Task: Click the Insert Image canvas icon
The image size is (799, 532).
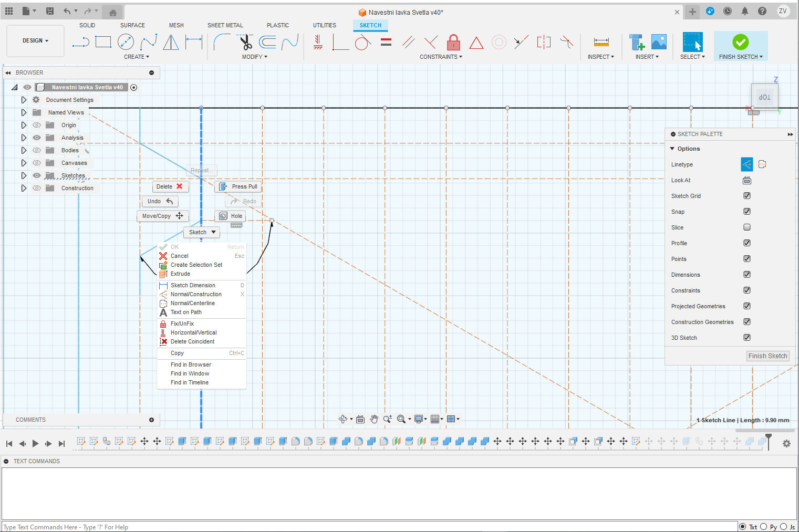Action: tap(659, 42)
